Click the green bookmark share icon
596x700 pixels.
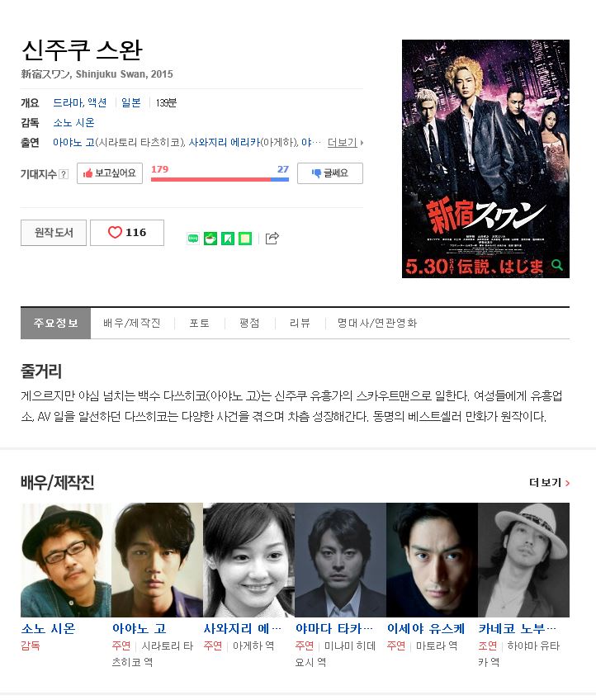228,239
